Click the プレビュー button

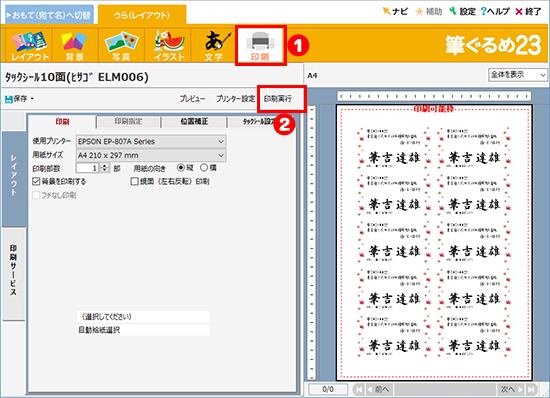coord(193,99)
